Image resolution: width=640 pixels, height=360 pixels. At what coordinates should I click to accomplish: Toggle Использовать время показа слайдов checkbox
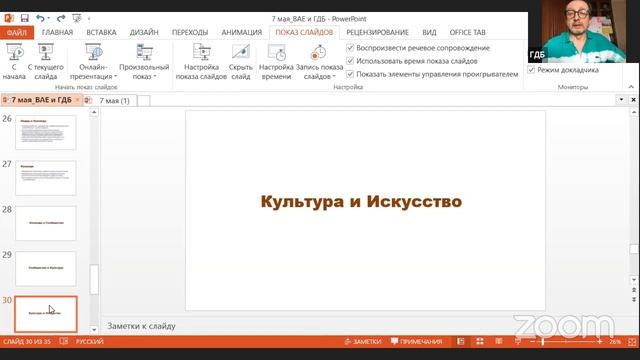350,61
